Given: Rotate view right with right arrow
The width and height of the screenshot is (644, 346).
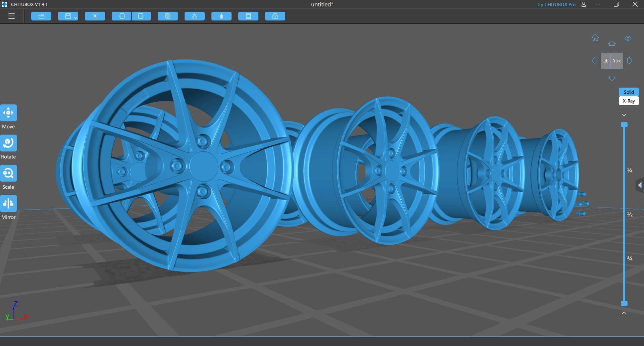Looking at the screenshot, I should [x=630, y=61].
